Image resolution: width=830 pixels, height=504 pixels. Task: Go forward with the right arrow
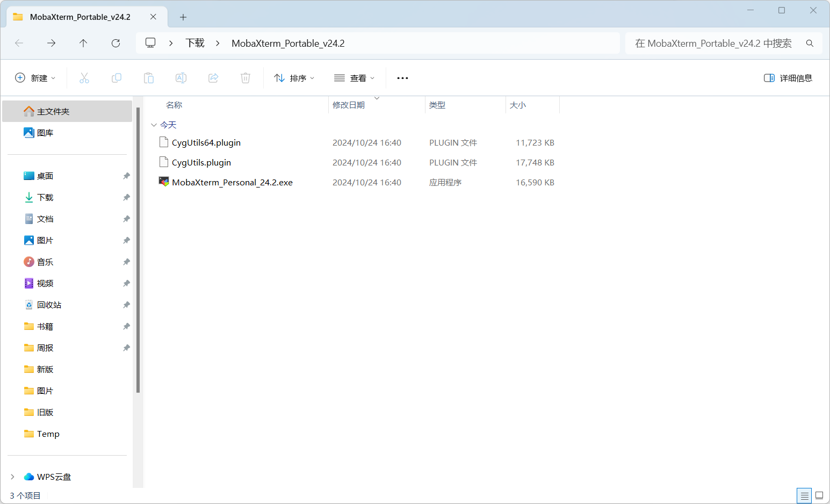52,43
